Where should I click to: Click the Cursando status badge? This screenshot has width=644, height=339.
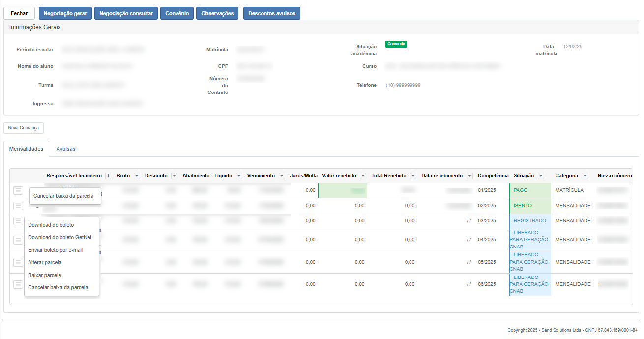click(396, 44)
